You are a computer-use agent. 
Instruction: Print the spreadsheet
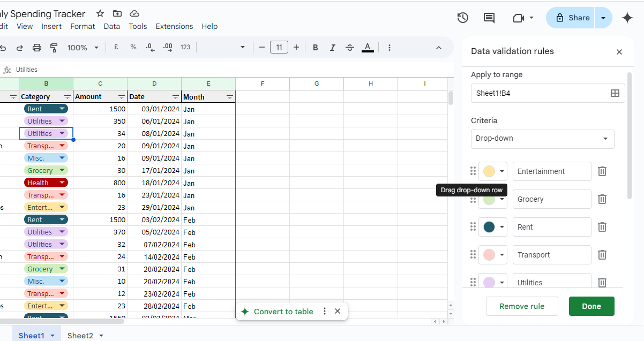click(x=36, y=47)
